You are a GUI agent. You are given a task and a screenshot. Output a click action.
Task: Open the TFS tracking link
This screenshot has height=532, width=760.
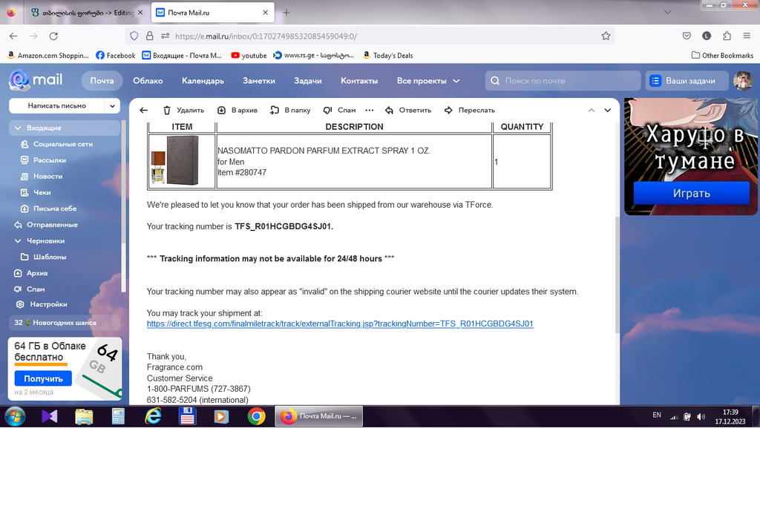(x=340, y=324)
